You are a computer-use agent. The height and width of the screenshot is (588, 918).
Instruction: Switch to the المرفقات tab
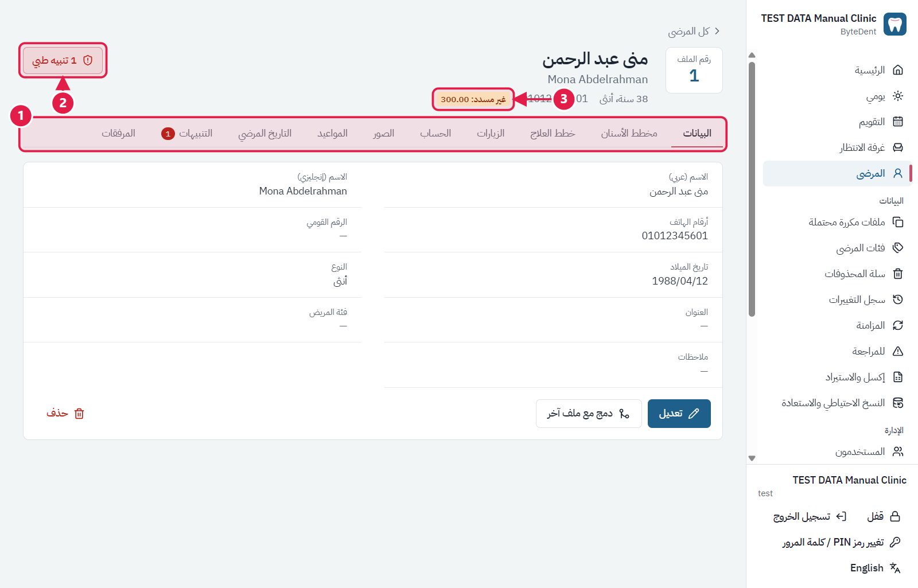118,134
